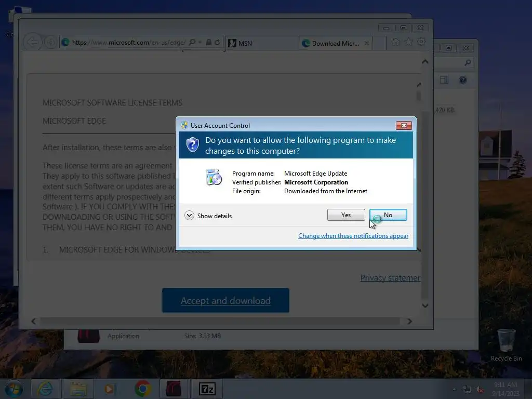Open 7-Zip from taskbar

[207, 389]
